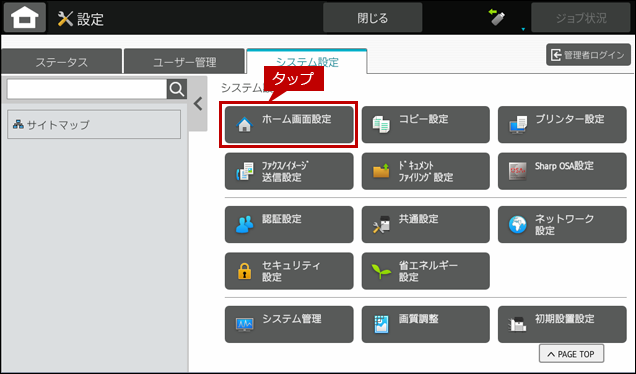Select the システム設定 tab
This screenshot has width=636, height=374.
tap(307, 61)
